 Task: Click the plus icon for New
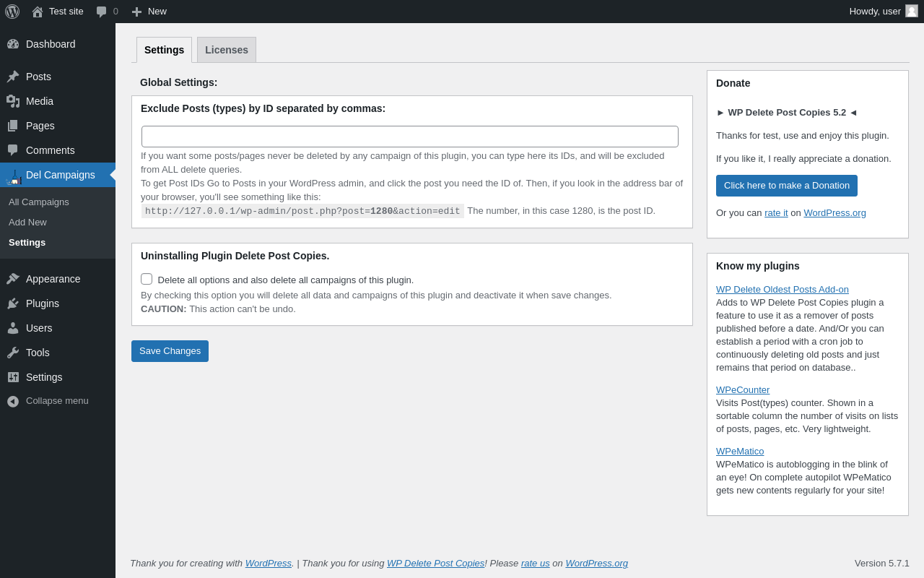coord(136,12)
